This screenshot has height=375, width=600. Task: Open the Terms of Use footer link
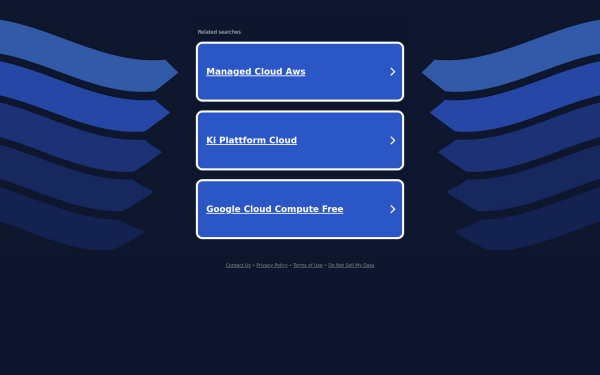click(308, 265)
